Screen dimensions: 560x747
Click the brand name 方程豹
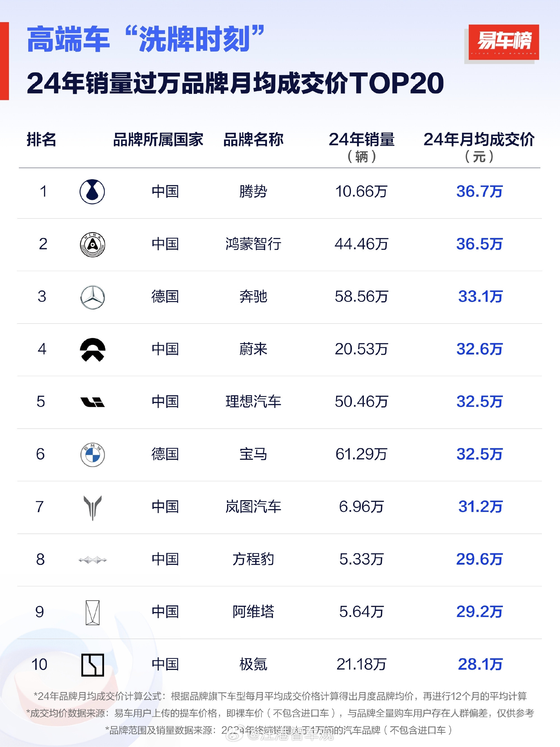253,559
